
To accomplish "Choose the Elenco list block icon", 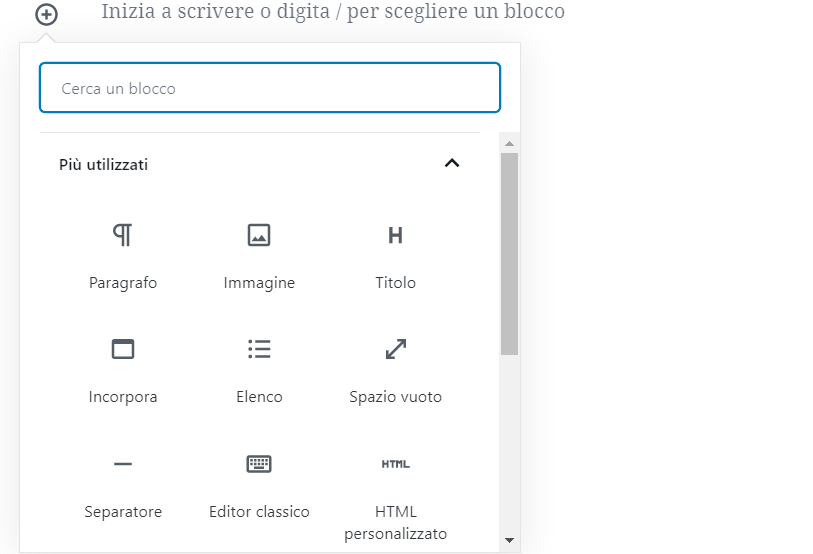I will tap(259, 349).
